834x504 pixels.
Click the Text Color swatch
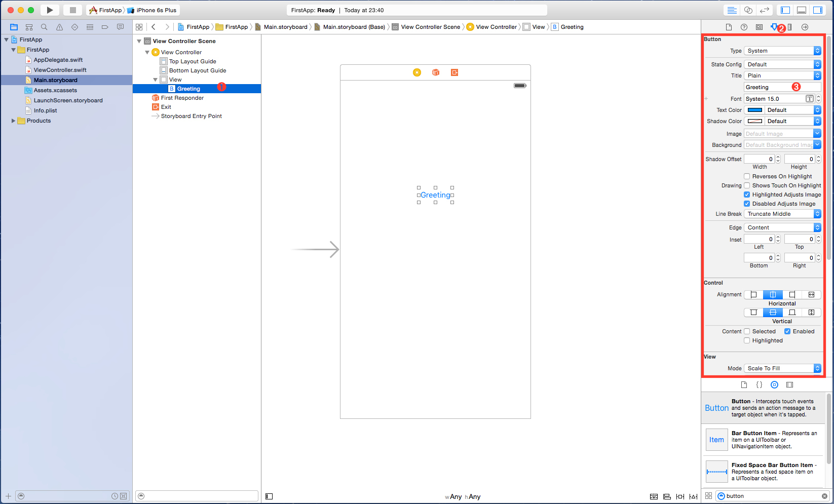click(x=755, y=110)
